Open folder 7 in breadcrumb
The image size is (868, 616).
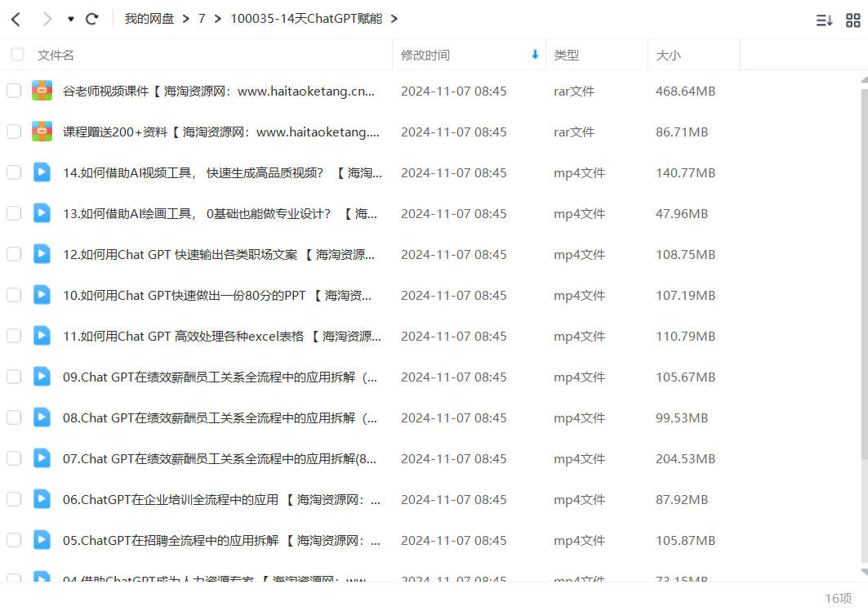(x=202, y=19)
